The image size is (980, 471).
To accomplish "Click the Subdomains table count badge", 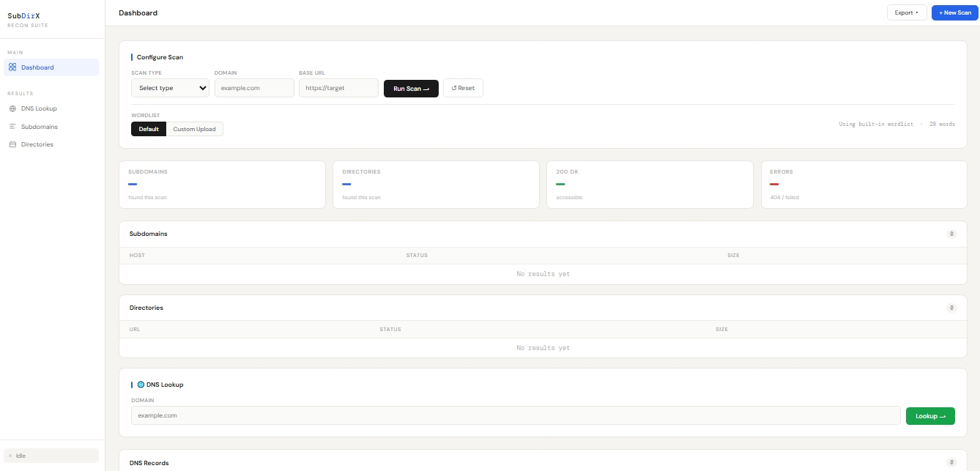I will tap(951, 234).
